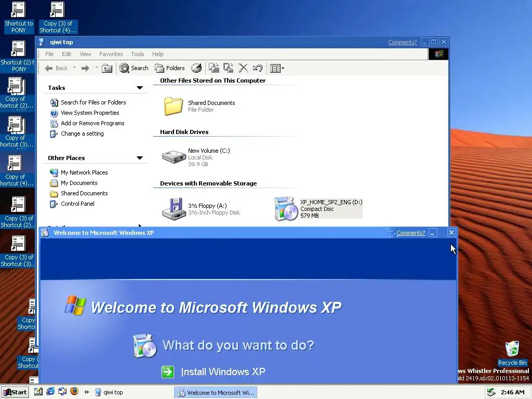Go back with the Back arrow button
The width and height of the screenshot is (532, 399).
tap(56, 68)
